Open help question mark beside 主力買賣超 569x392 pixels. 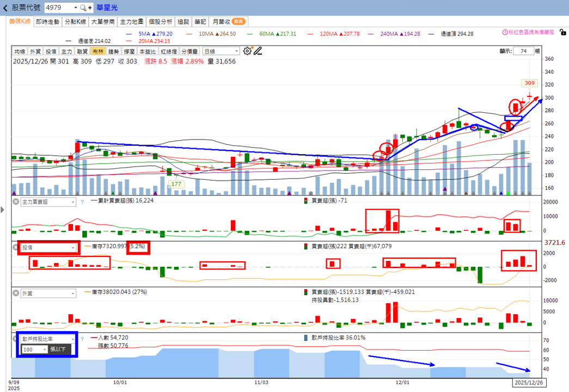pos(82,202)
